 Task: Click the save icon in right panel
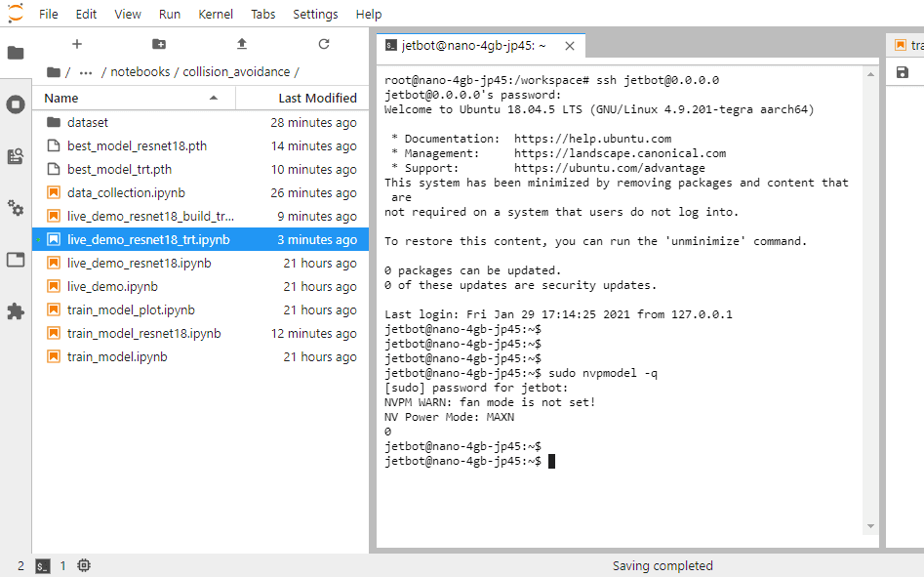pyautogui.click(x=903, y=72)
